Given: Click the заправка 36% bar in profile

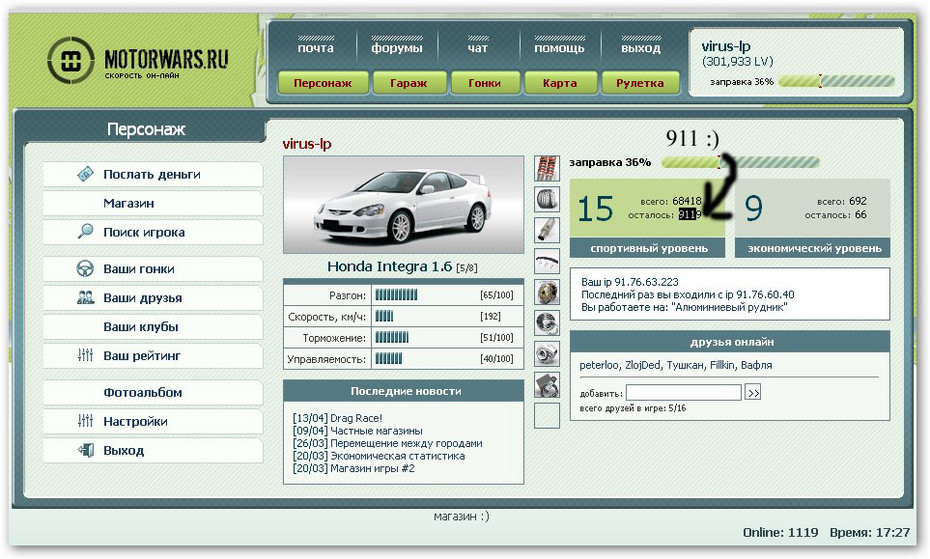Looking at the screenshot, I should tap(740, 162).
